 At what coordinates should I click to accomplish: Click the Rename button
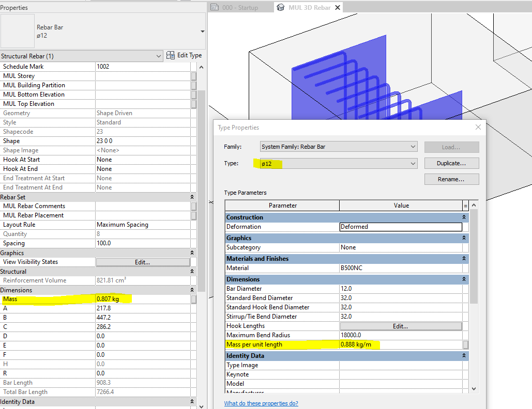[451, 179]
